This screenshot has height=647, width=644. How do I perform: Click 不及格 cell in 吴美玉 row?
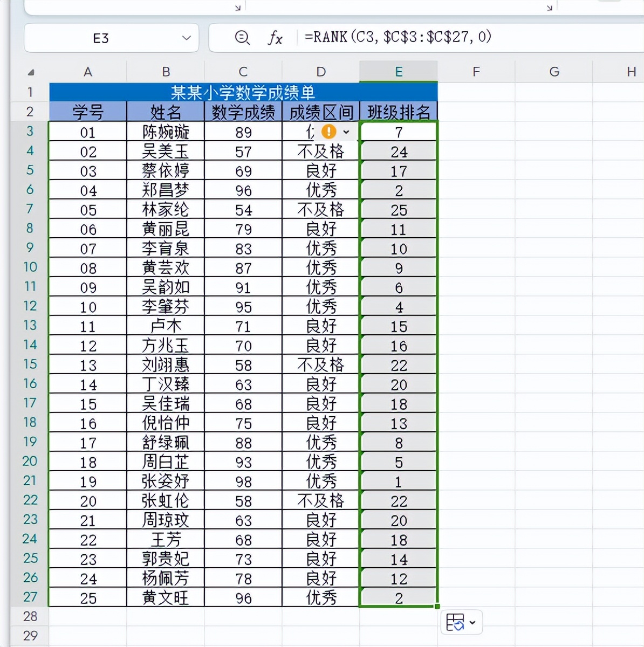(321, 151)
